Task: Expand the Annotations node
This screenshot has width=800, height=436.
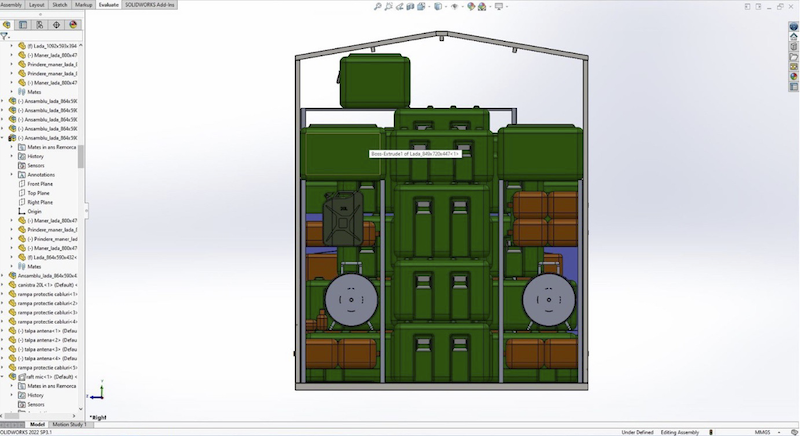Action: (12, 174)
